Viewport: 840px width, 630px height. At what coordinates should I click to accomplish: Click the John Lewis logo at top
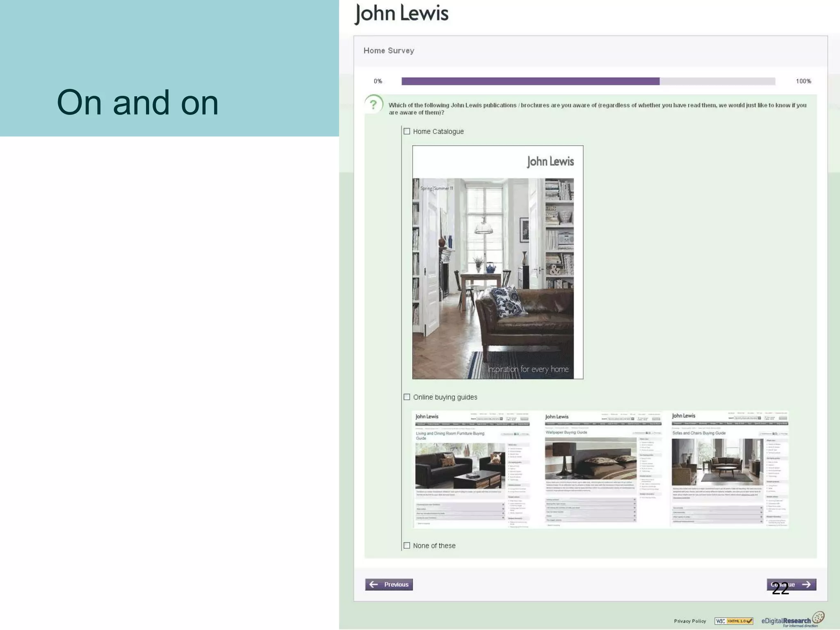tap(401, 14)
